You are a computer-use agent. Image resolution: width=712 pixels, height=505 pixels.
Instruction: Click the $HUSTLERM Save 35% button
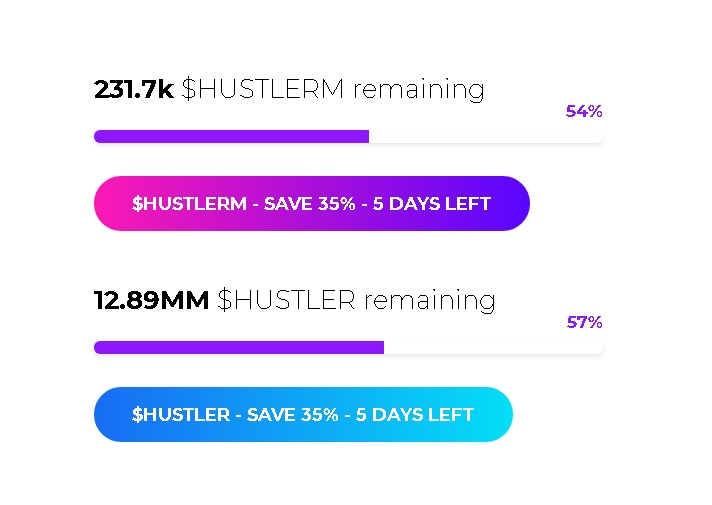[312, 203]
